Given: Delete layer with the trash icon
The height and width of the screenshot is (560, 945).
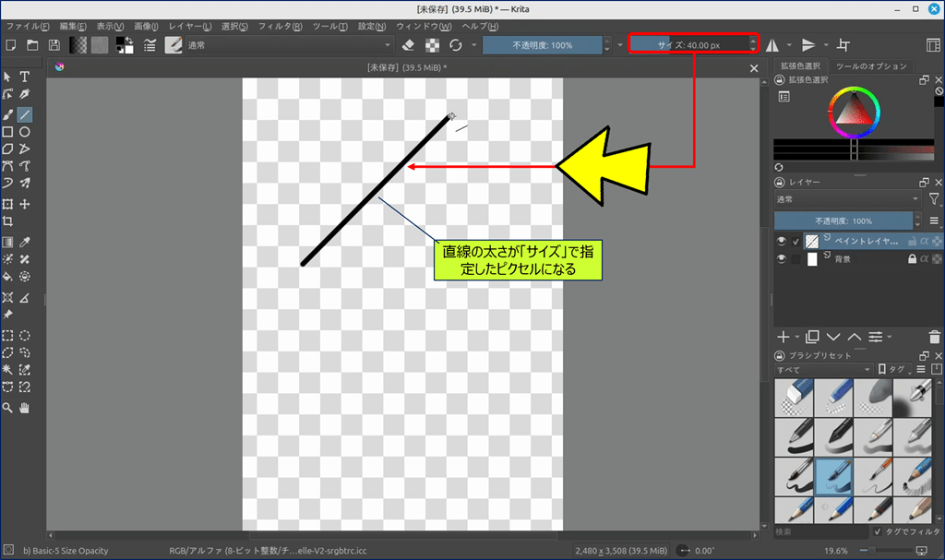Looking at the screenshot, I should (936, 337).
